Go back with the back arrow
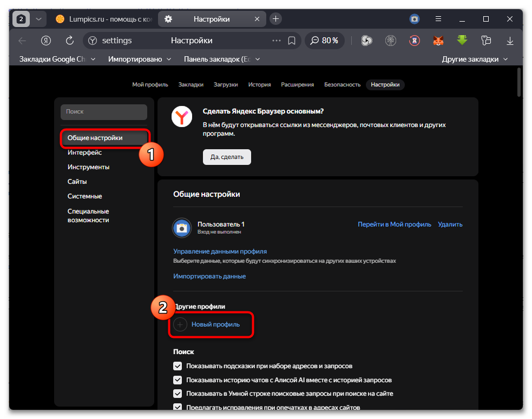532x419 pixels. point(22,41)
